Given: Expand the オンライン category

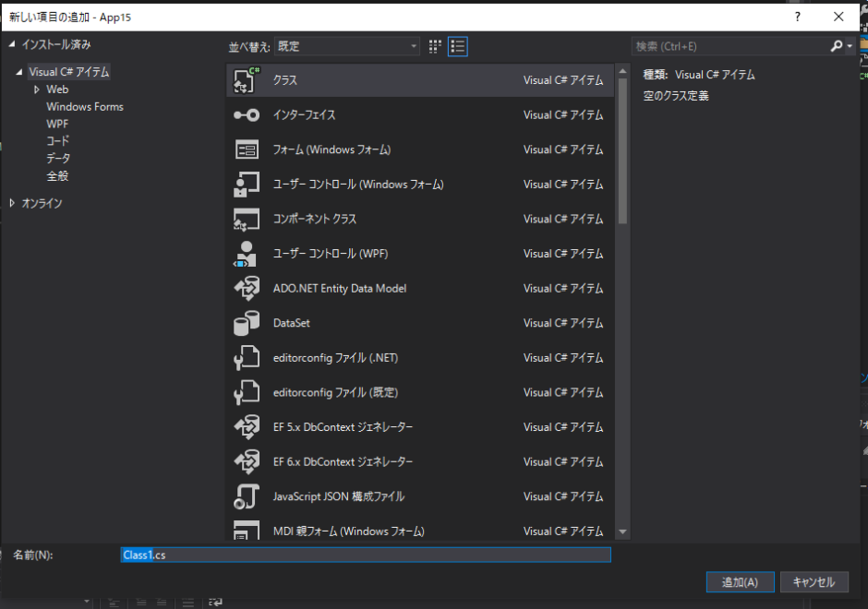Looking at the screenshot, I should point(12,203).
